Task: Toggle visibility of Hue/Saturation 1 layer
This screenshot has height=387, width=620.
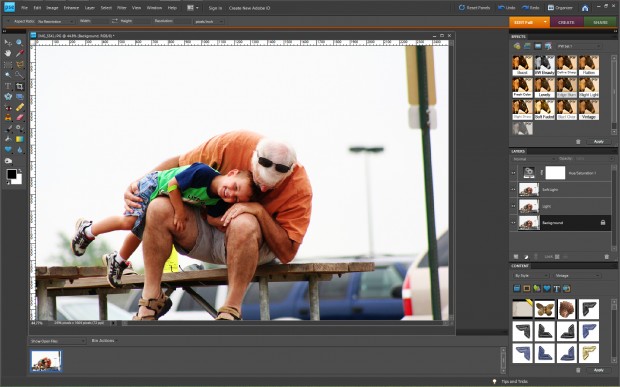Action: tap(513, 173)
